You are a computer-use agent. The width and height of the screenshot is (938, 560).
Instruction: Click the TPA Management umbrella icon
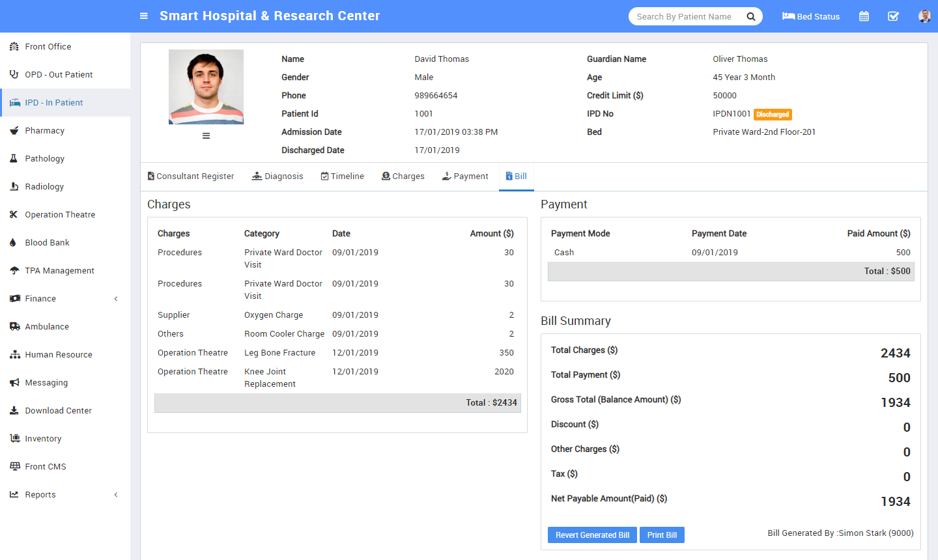14,271
